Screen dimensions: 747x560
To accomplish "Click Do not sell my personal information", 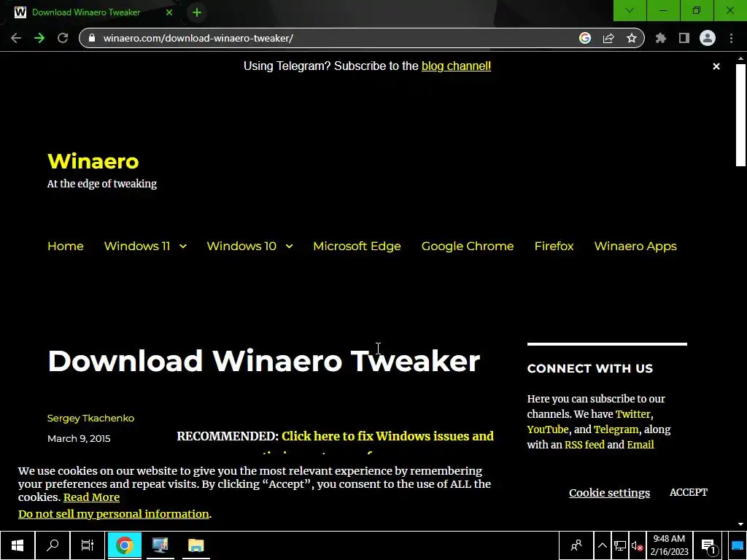I will [114, 514].
